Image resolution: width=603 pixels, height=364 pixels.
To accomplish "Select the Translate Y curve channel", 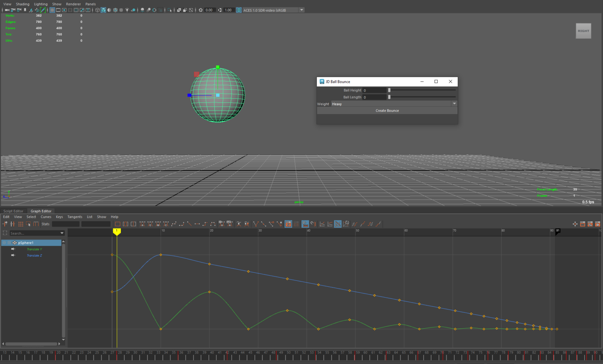I will (x=34, y=249).
